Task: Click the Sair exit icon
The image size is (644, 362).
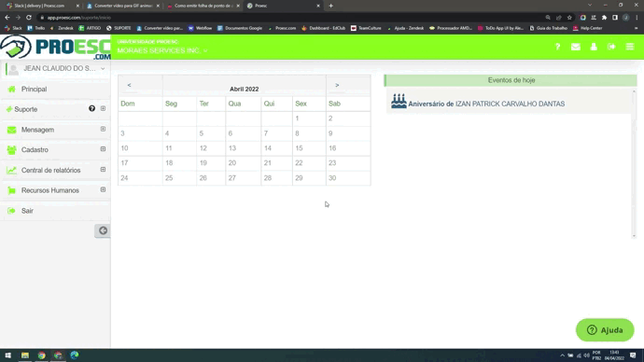Action: point(11,211)
